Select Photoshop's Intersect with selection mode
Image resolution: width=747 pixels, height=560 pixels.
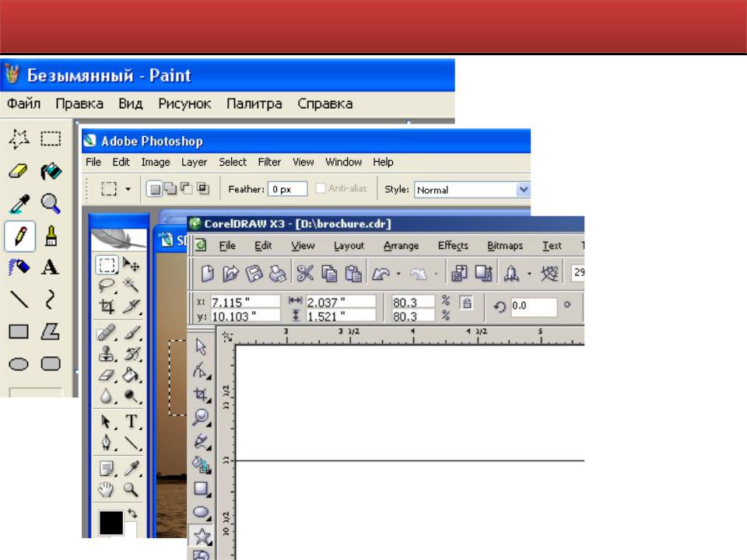coord(203,188)
